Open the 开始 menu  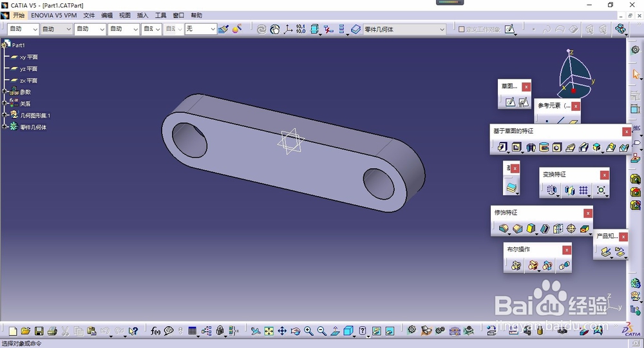click(x=19, y=15)
